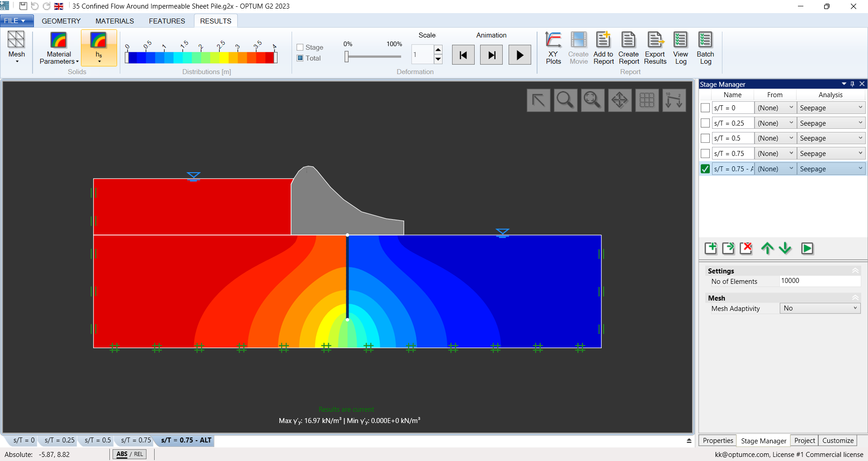Open Analysis dropdown for stage s/T = 0.75
This screenshot has width=868, height=461.
[x=831, y=154]
